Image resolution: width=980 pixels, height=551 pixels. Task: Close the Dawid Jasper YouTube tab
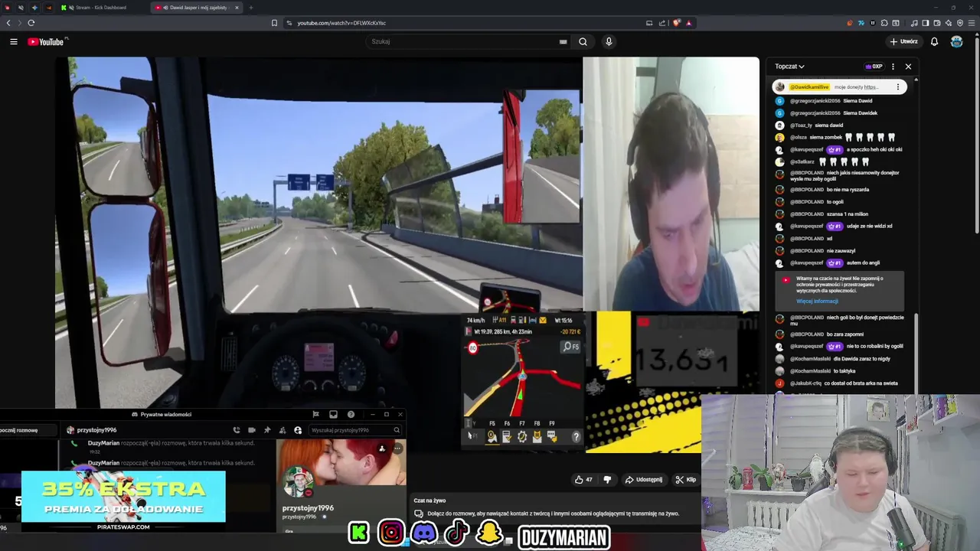237,8
